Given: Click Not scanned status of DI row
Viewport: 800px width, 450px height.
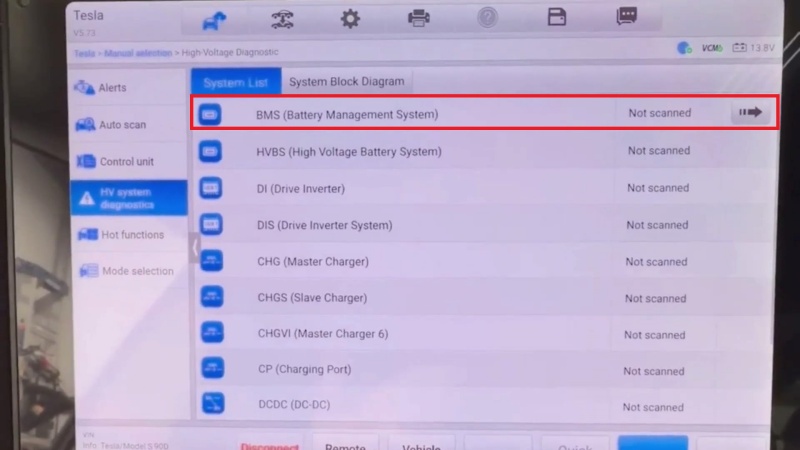Looking at the screenshot, I should pos(658,188).
